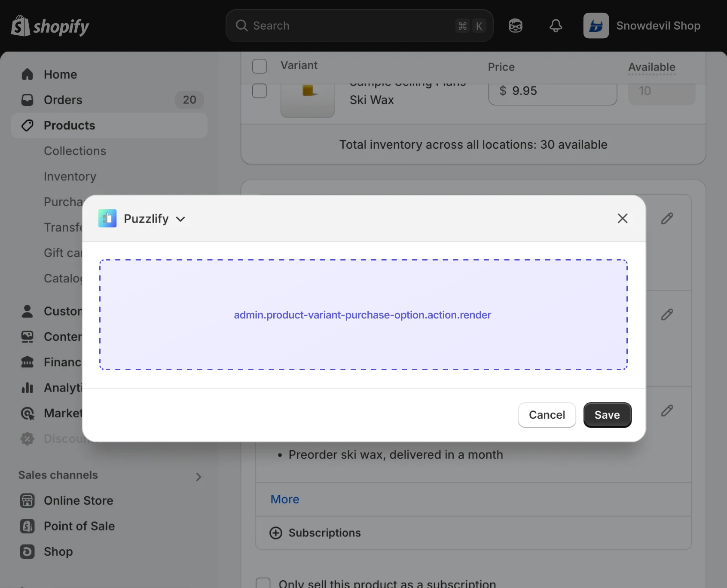Screen dimensions: 727x588
Task: Toggle the select-all Variant checkbox
Action: tap(260, 66)
